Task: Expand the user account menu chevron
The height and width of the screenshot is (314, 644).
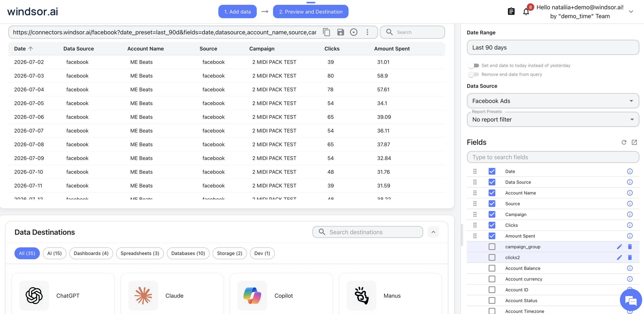Action: pyautogui.click(x=631, y=12)
